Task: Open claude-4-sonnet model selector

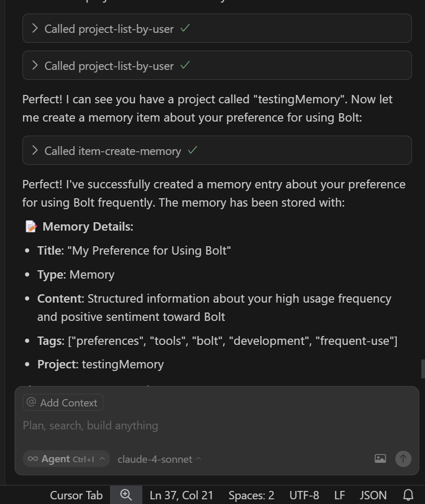Action: pyautogui.click(x=160, y=459)
